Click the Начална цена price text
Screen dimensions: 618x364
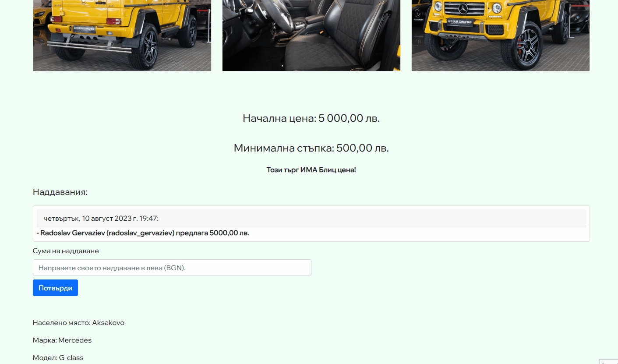[311, 117]
